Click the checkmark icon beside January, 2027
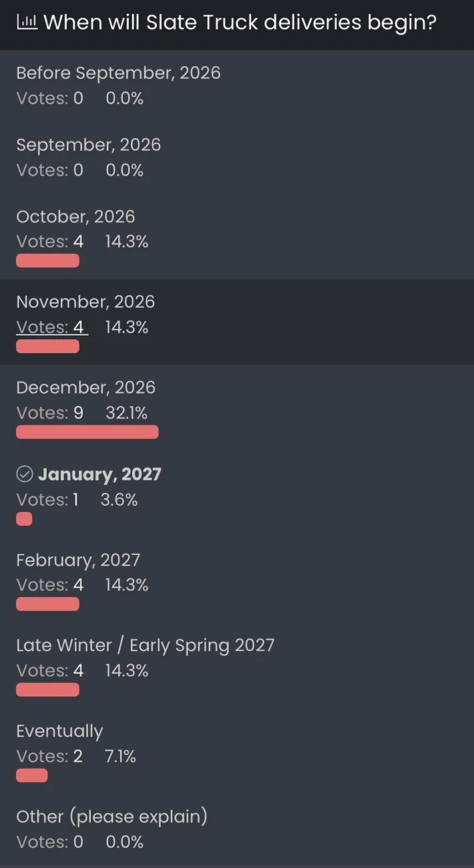The image size is (474, 868). (x=24, y=474)
